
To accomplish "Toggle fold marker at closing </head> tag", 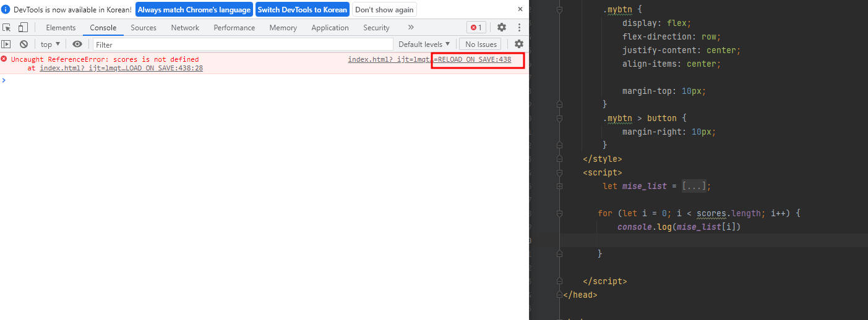I will [x=560, y=295].
